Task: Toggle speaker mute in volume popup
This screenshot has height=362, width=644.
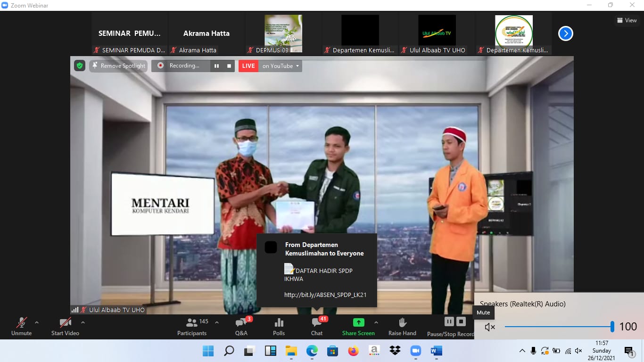Action: [490, 327]
